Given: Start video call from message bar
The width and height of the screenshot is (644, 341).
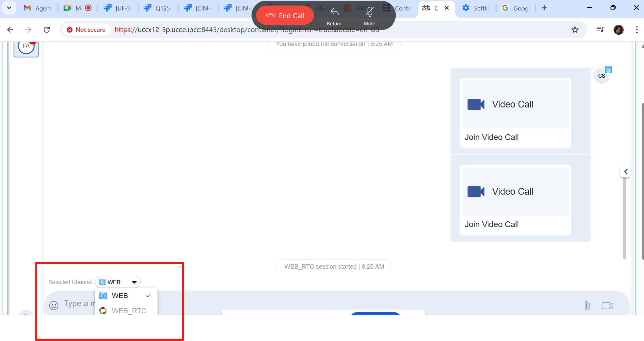Looking at the screenshot, I should tap(607, 306).
